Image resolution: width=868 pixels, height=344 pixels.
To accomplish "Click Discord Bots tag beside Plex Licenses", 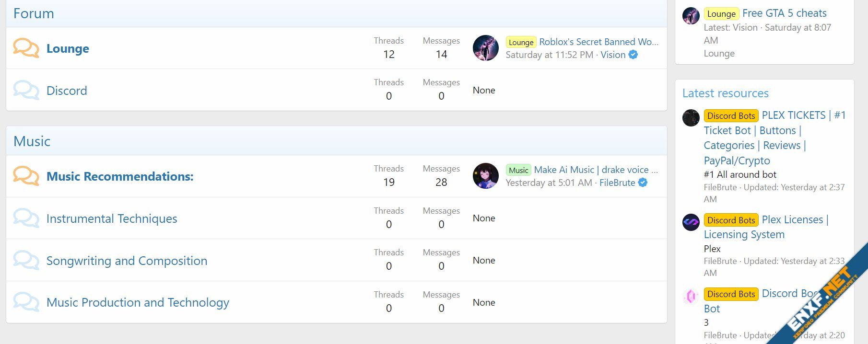I will pos(731,220).
